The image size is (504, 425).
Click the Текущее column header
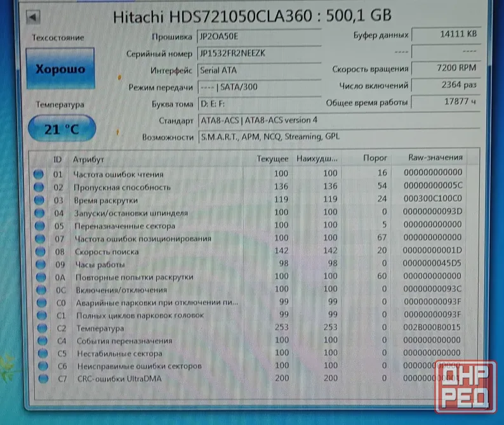pos(272,159)
